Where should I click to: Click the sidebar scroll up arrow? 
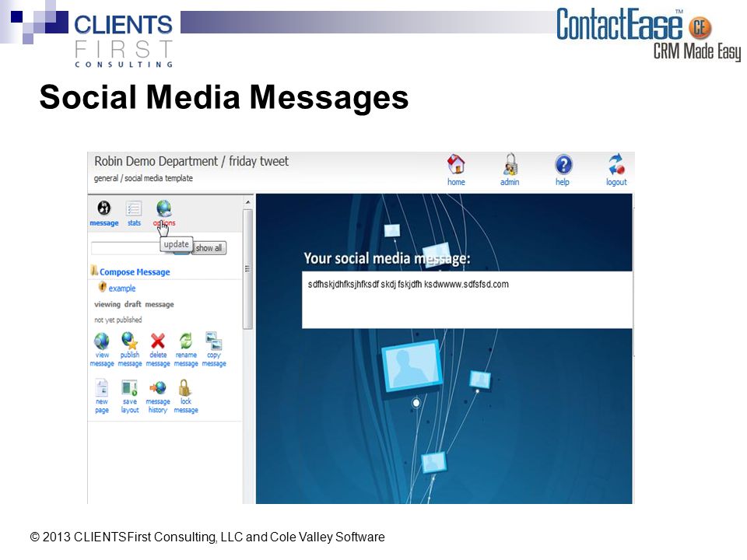coord(247,202)
